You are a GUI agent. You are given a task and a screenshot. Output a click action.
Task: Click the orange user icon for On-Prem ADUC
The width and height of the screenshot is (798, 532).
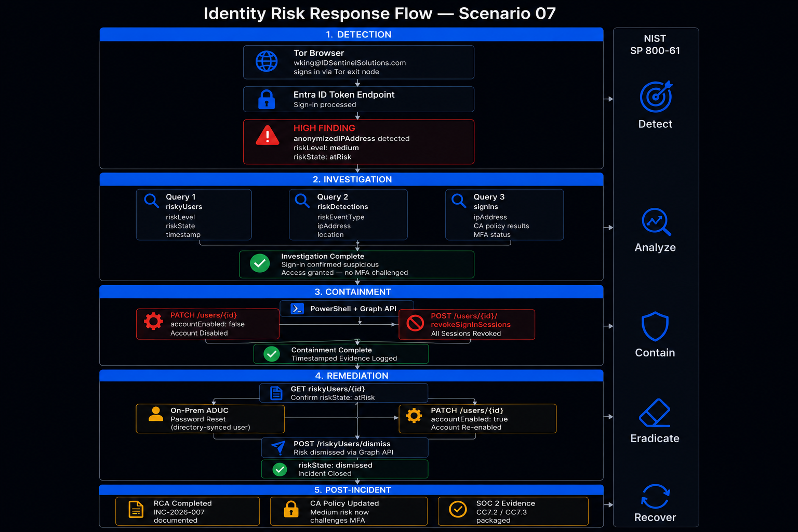click(156, 414)
